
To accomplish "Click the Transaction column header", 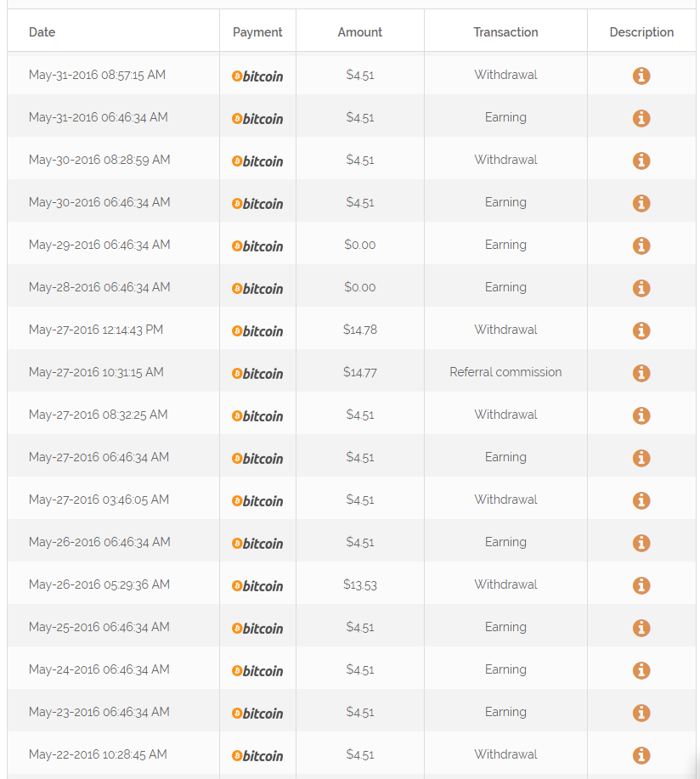I will pyautogui.click(x=505, y=32).
